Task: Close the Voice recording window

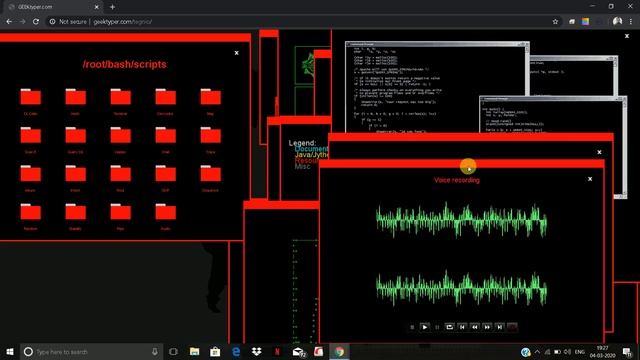Action: pos(590,179)
